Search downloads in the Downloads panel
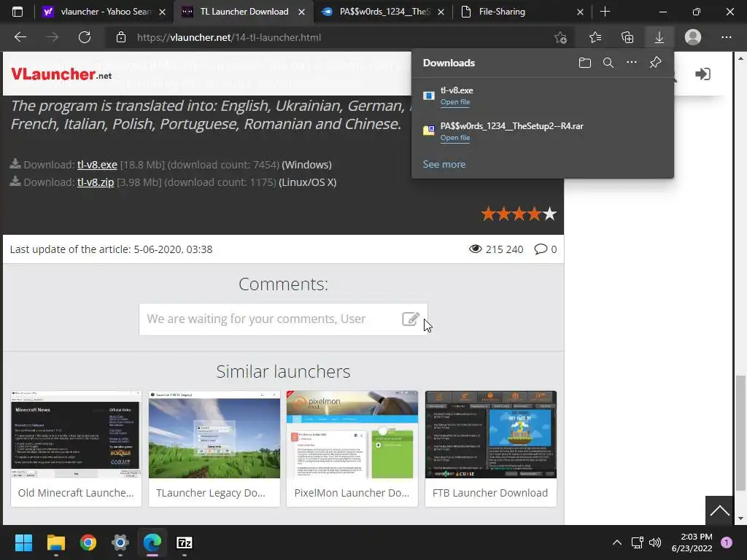This screenshot has width=747, height=560. click(608, 63)
